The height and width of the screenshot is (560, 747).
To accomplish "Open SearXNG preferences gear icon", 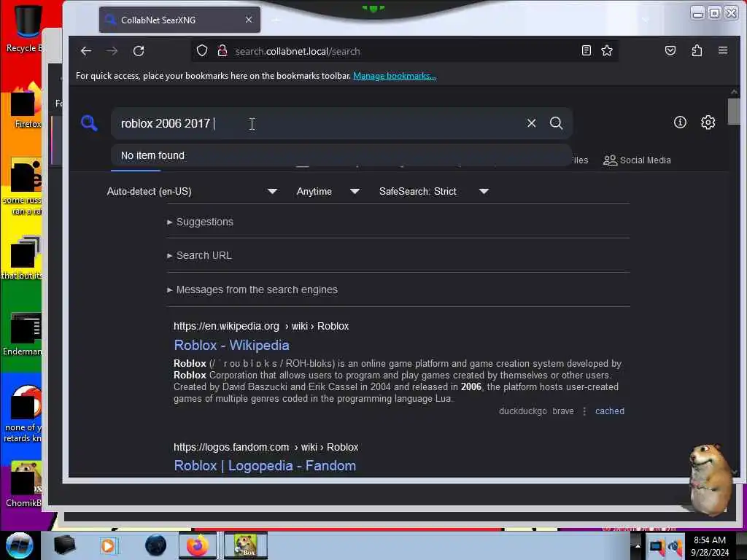I will pos(708,122).
